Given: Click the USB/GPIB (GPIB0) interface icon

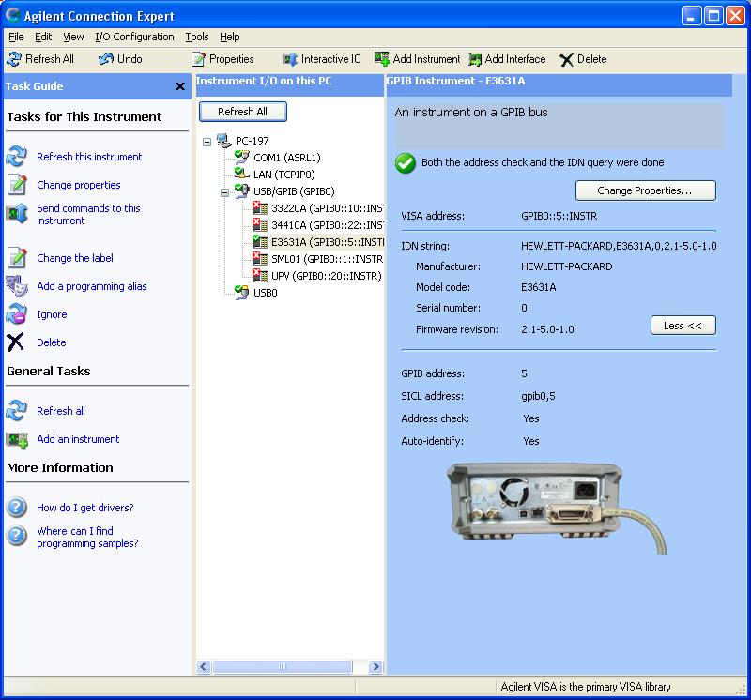Looking at the screenshot, I should click(x=242, y=191).
